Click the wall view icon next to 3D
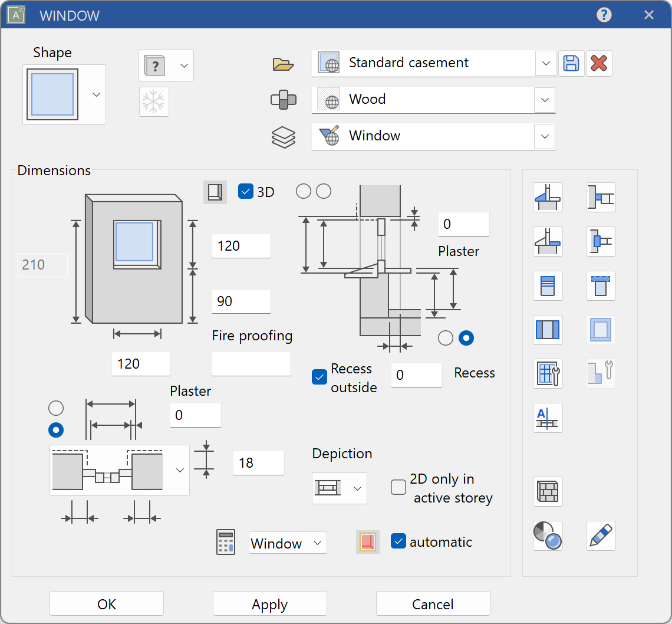This screenshot has height=624, width=672. [215, 192]
